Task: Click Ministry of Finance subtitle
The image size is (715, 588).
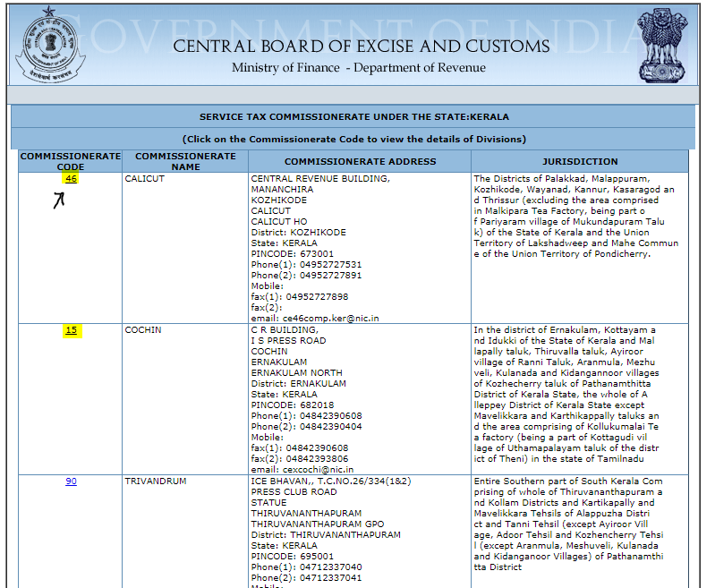Action: [359, 67]
